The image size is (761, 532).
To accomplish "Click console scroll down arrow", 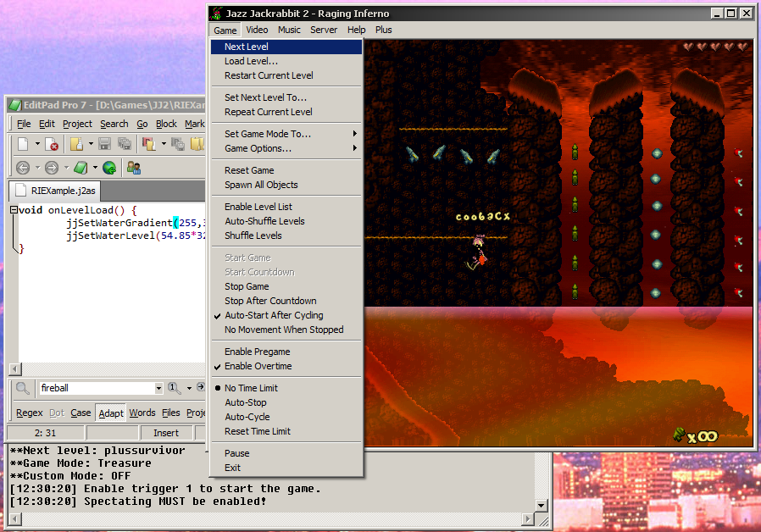I will pyautogui.click(x=542, y=506).
